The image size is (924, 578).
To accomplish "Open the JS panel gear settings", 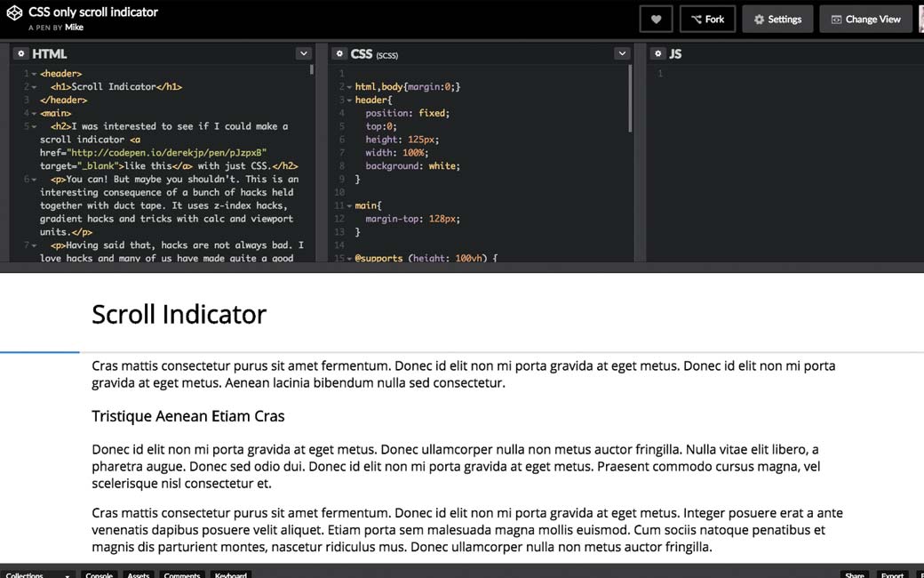I will point(657,54).
